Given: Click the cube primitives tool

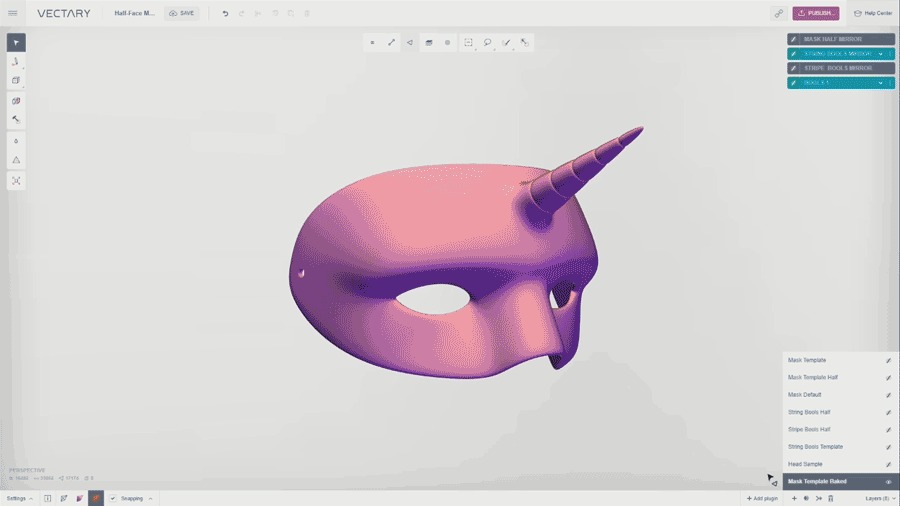Looking at the screenshot, I should click(x=16, y=81).
